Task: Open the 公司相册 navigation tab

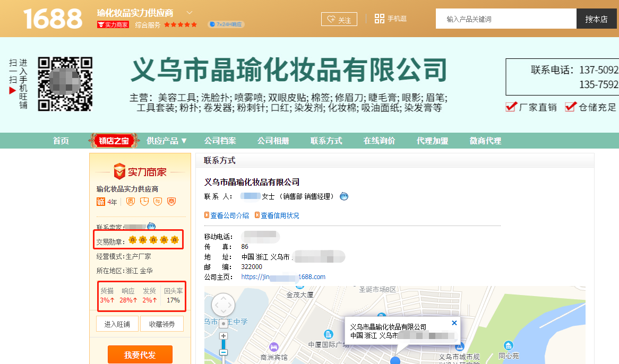Action: coord(273,141)
